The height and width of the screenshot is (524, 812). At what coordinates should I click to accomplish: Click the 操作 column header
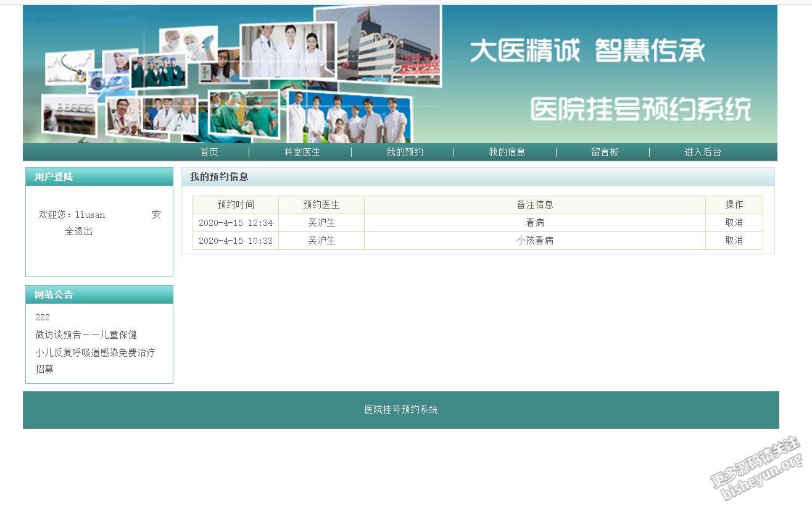[x=734, y=205]
